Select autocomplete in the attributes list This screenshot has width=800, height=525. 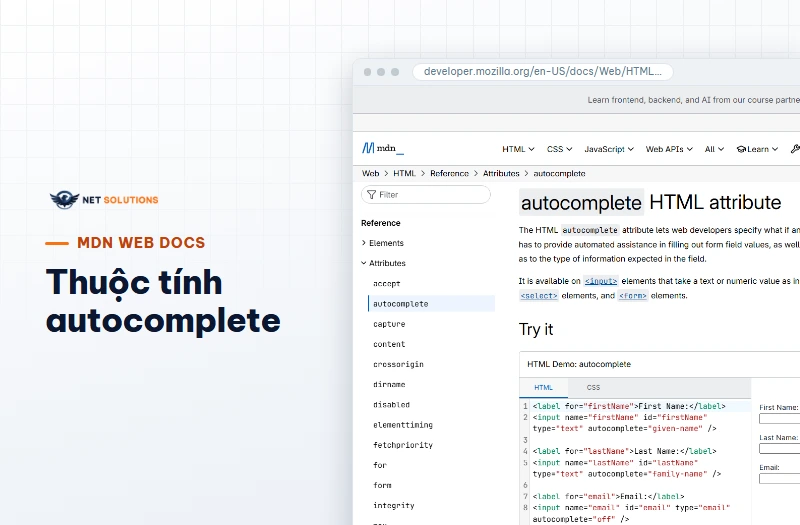[431, 304]
